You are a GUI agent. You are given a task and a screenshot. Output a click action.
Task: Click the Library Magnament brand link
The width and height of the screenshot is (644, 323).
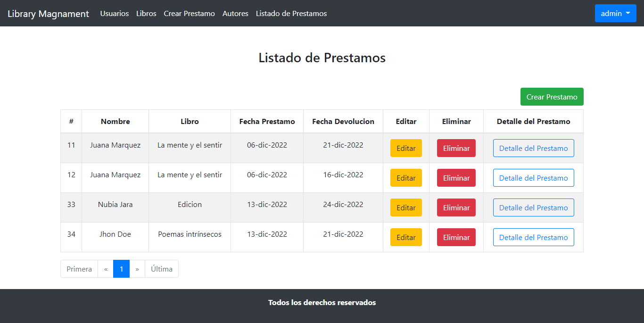[x=48, y=14]
